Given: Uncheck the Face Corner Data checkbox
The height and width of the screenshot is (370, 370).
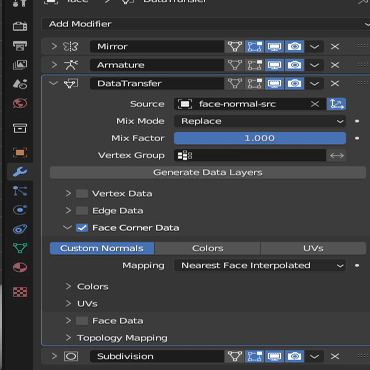Looking at the screenshot, I should point(82,228).
